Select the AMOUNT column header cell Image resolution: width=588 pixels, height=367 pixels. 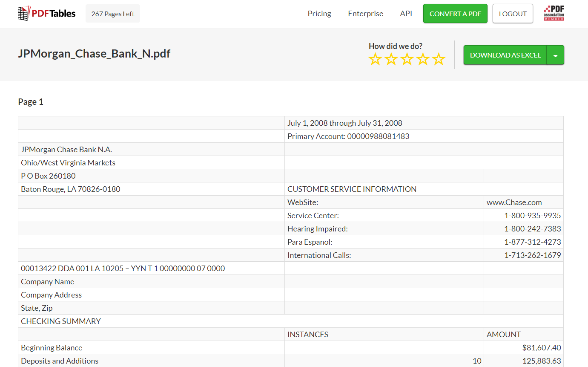tap(524, 335)
